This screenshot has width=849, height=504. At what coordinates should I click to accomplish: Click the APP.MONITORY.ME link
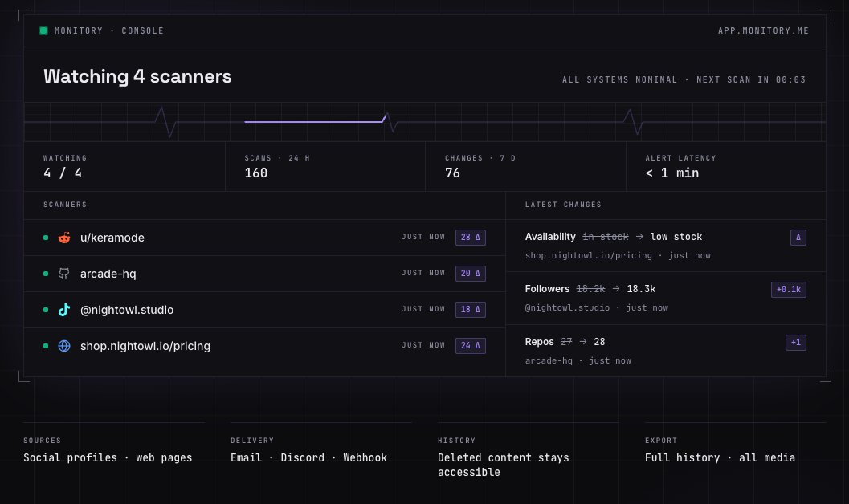[x=763, y=30]
